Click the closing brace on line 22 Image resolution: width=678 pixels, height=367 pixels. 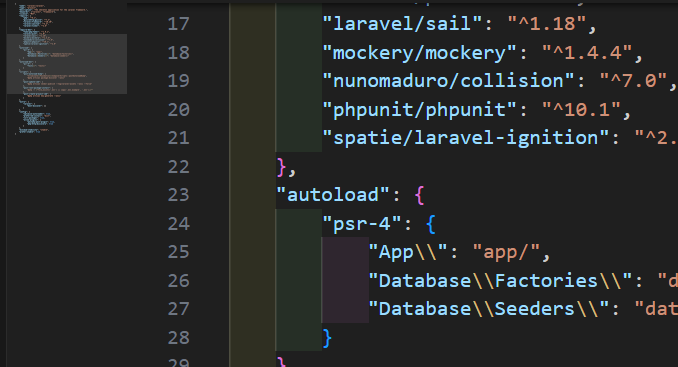tap(281, 167)
